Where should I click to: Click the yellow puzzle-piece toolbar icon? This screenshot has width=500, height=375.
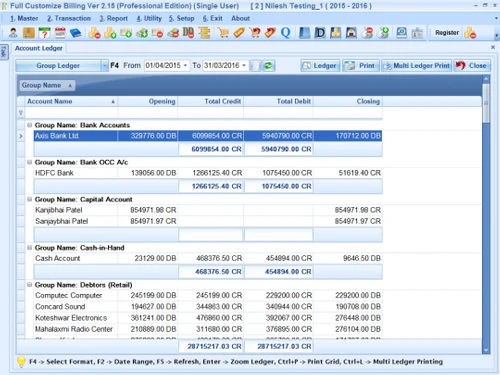click(x=336, y=33)
